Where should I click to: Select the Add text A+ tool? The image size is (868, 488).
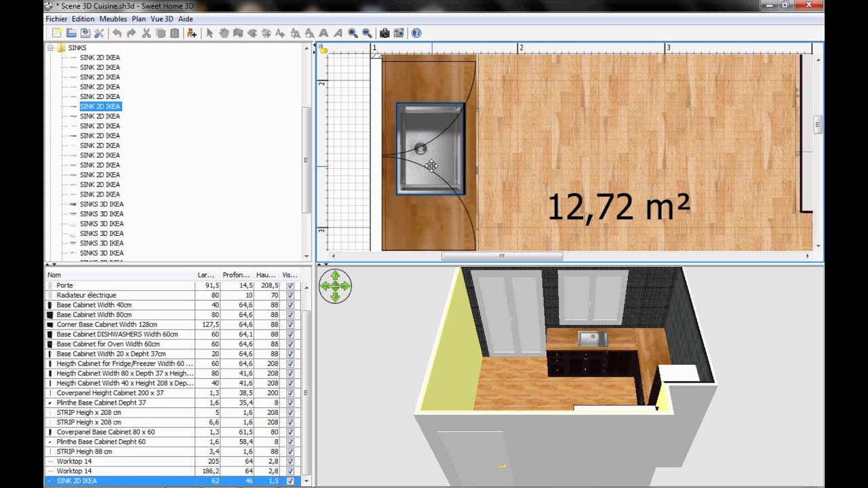coord(281,33)
